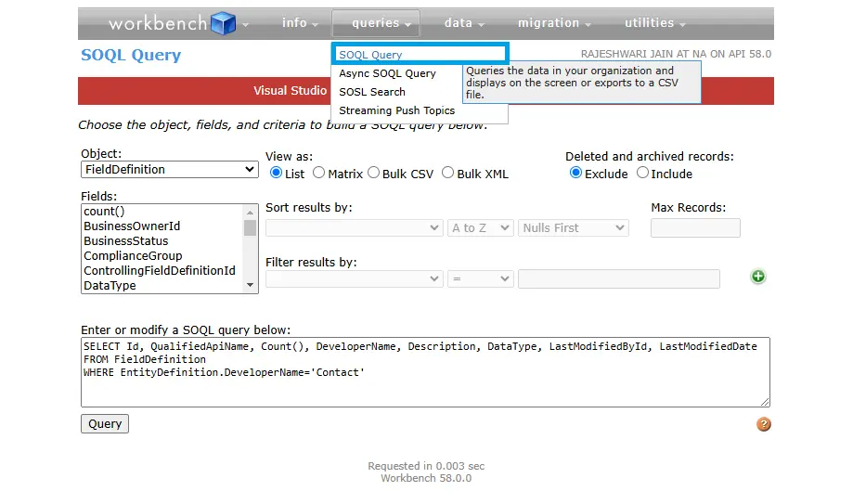
Task: Expand the A to Z sort order dropdown
Action: 480,227
